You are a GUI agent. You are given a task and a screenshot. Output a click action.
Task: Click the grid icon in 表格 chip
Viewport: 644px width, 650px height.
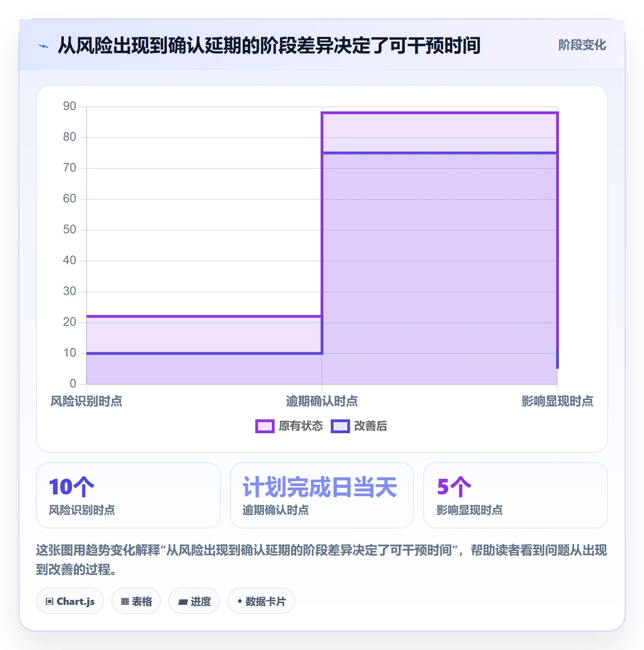coord(125,602)
